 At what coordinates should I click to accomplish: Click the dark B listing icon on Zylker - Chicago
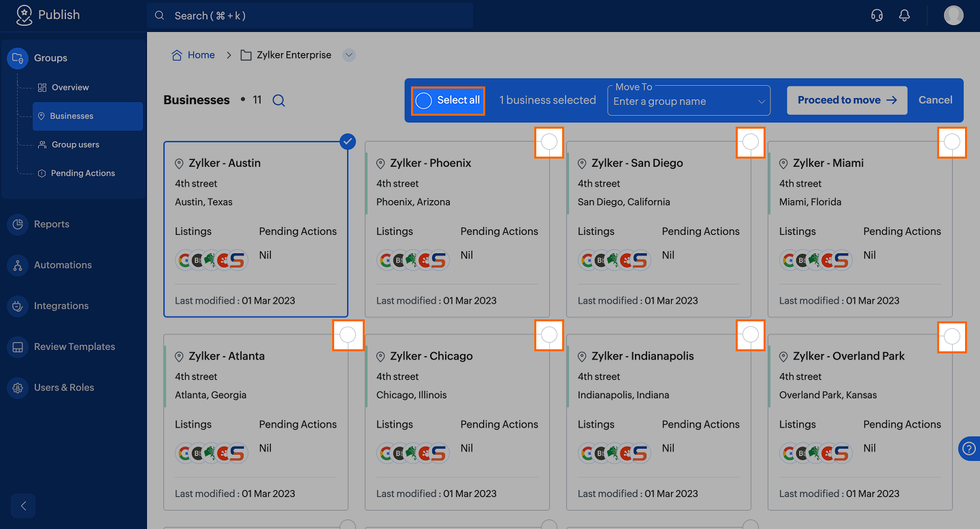coord(399,453)
